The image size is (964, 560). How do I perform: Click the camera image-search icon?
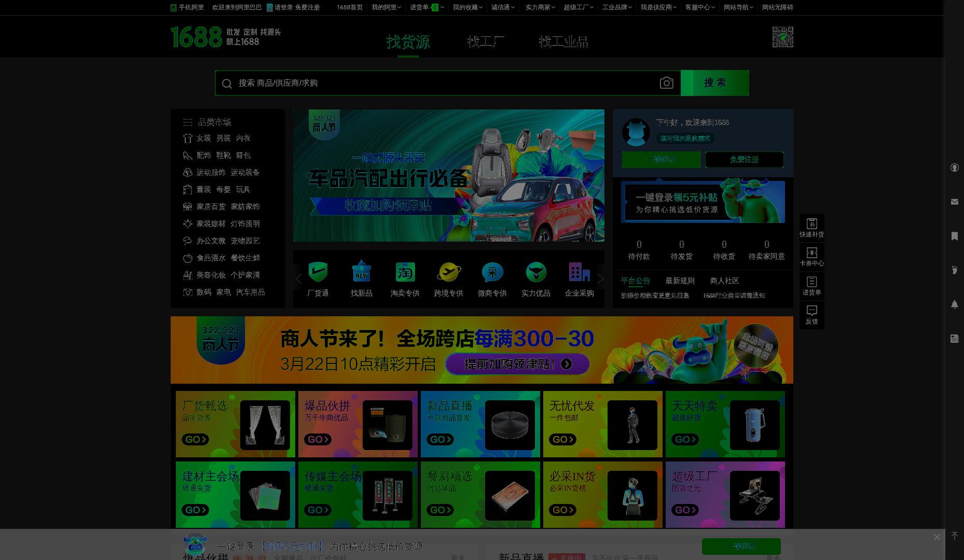pos(666,83)
